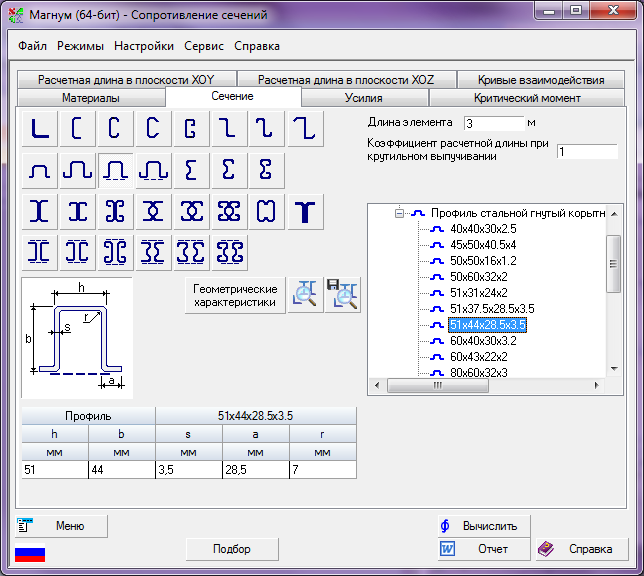Open the Материалы tab
This screenshot has height=576, width=644.
91,98
